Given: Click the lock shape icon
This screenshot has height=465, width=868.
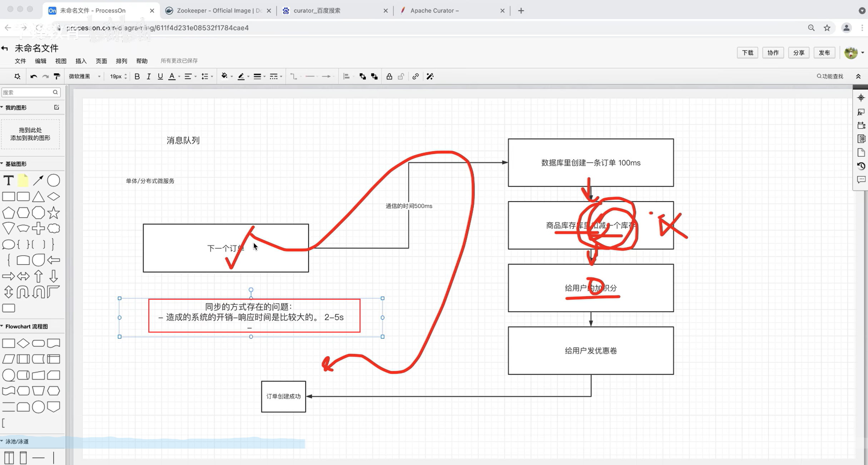Looking at the screenshot, I should (x=389, y=76).
